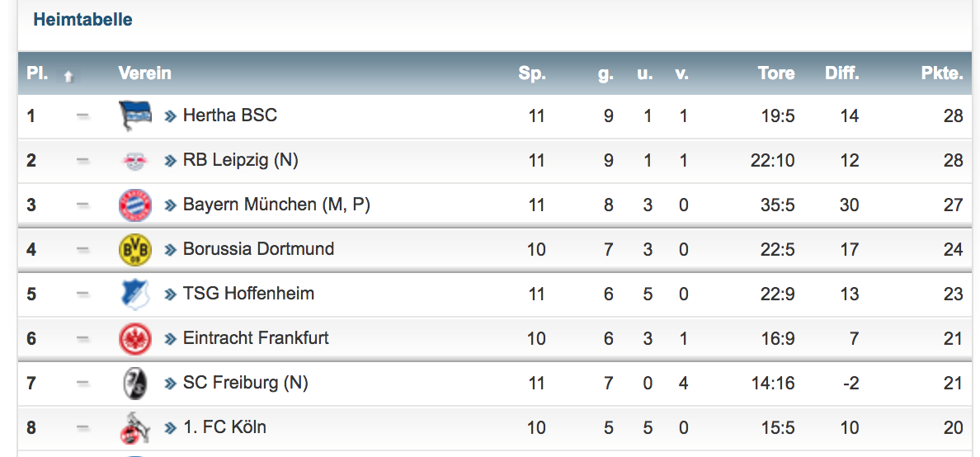Viewport: 980px width, 457px height.
Task: Click the RB Leipzig club logo
Action: point(135,161)
